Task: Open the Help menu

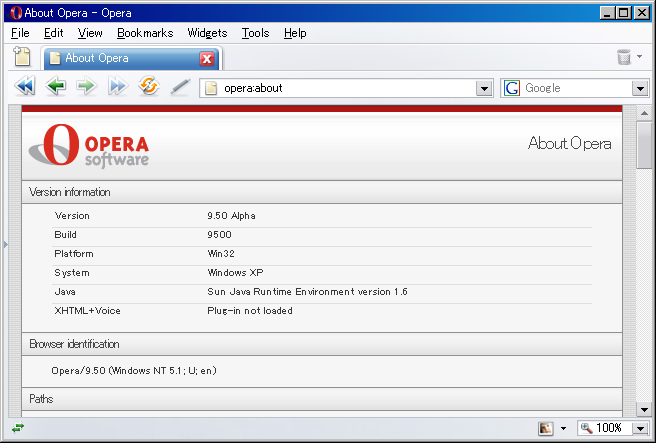Action: (295, 33)
